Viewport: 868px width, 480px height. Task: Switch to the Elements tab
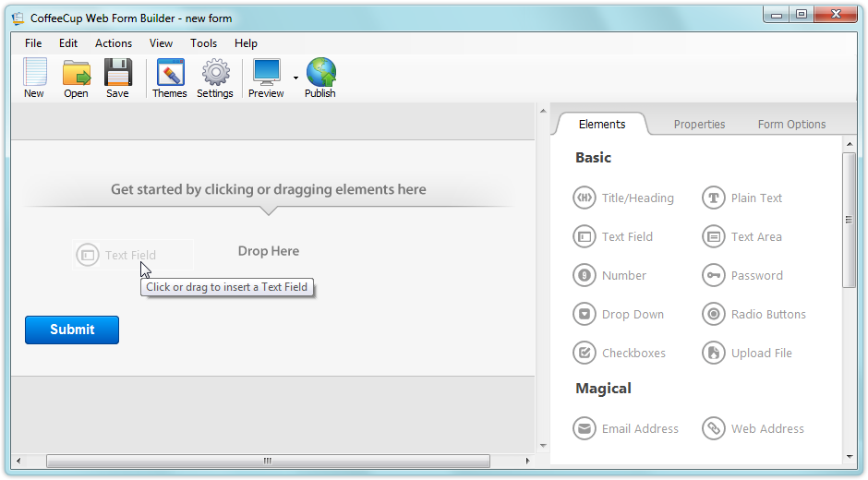602,124
